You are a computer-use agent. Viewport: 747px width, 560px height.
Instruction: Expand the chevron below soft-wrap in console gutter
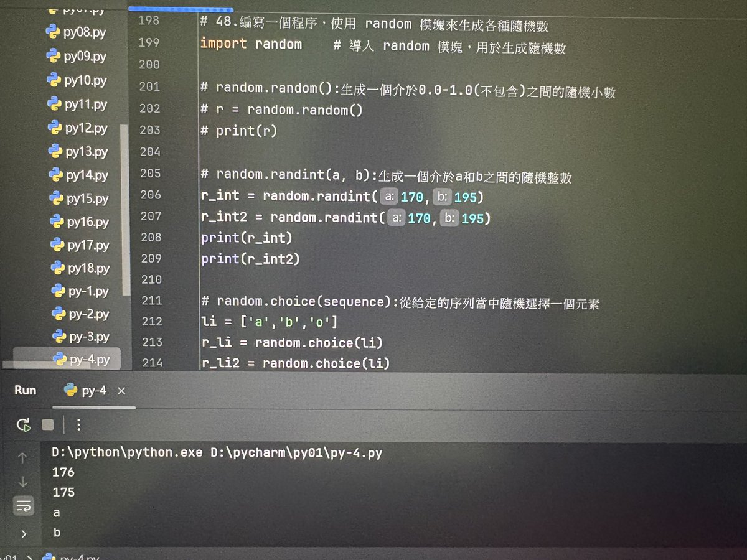(23, 533)
